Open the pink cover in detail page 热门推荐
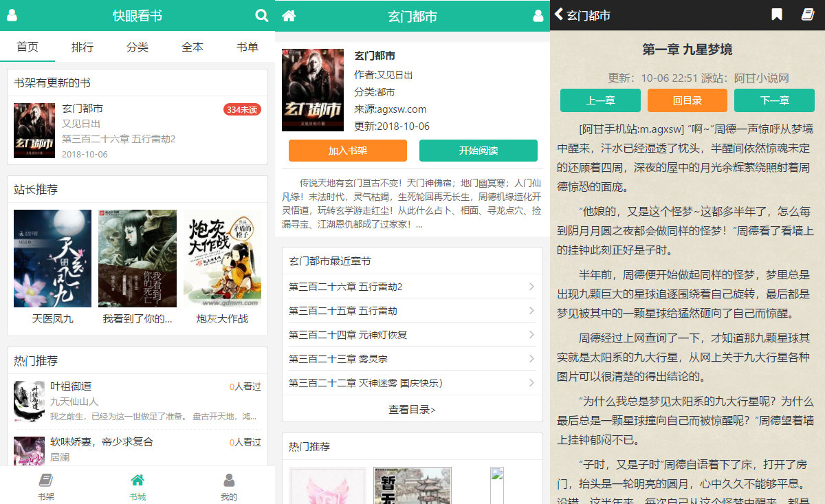 328,485
